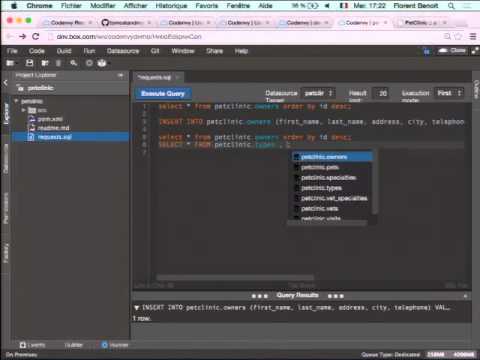
Task: Bookmark this page with the star icon
Action: (x=458, y=36)
